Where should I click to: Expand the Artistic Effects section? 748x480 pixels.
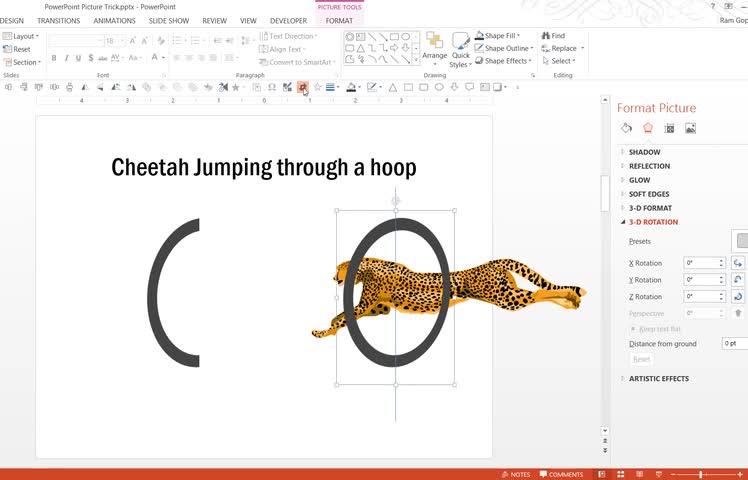pyautogui.click(x=658, y=378)
